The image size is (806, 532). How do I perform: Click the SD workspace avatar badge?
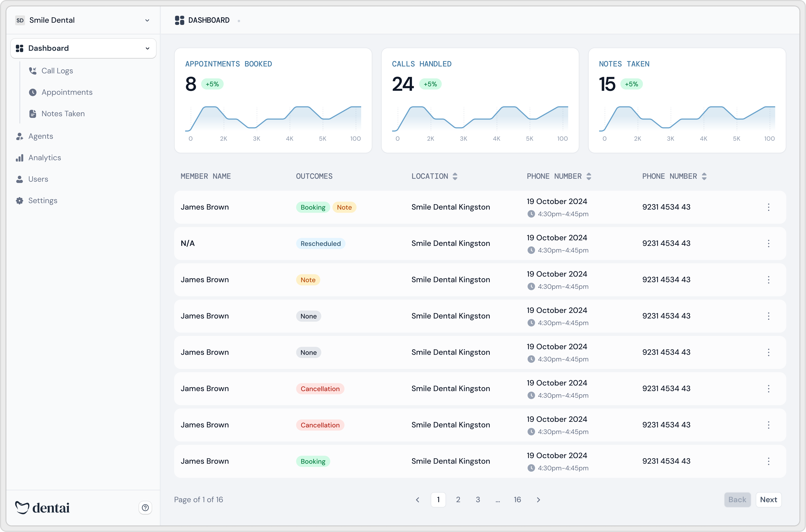click(x=20, y=20)
